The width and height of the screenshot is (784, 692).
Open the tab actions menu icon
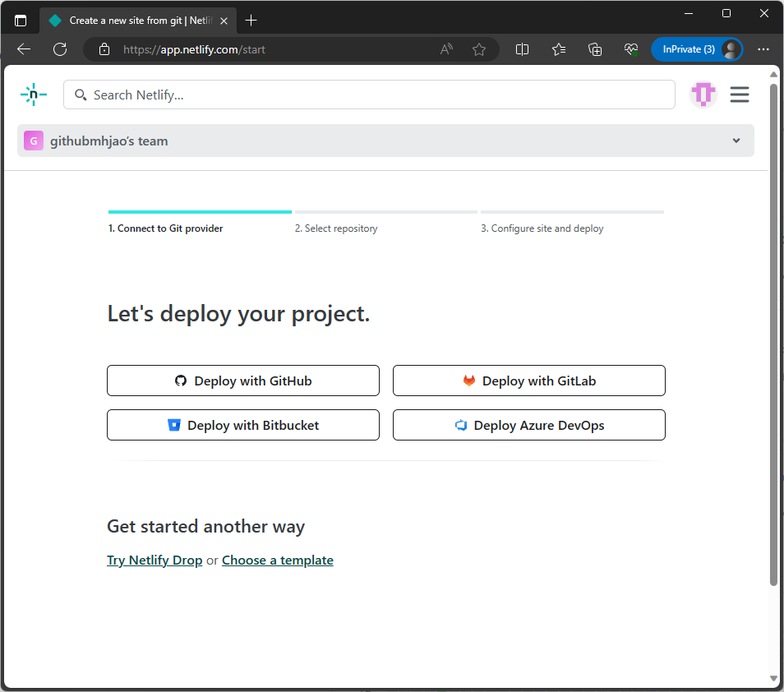click(x=21, y=21)
